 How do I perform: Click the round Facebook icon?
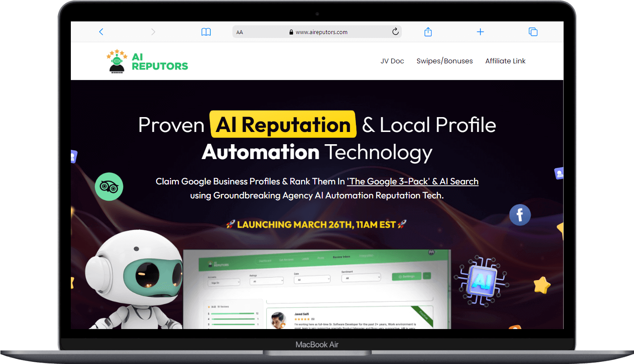[x=520, y=215]
